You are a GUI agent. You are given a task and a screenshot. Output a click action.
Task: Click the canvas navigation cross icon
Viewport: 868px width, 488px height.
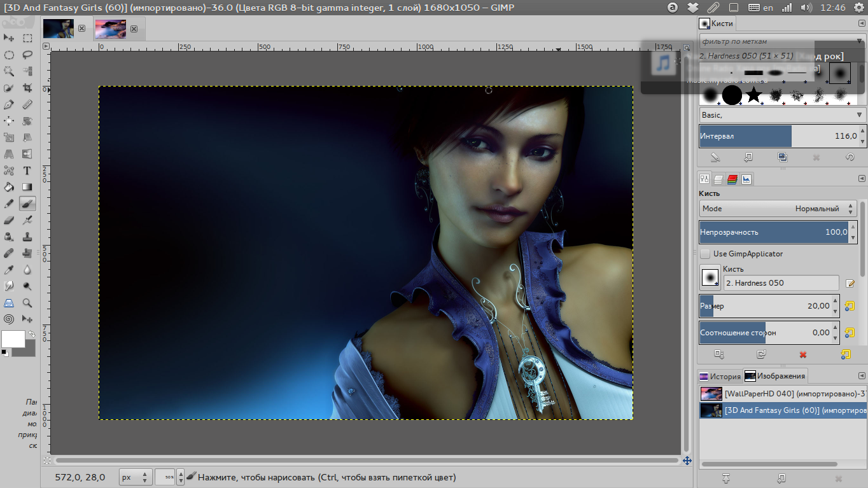[x=687, y=461]
